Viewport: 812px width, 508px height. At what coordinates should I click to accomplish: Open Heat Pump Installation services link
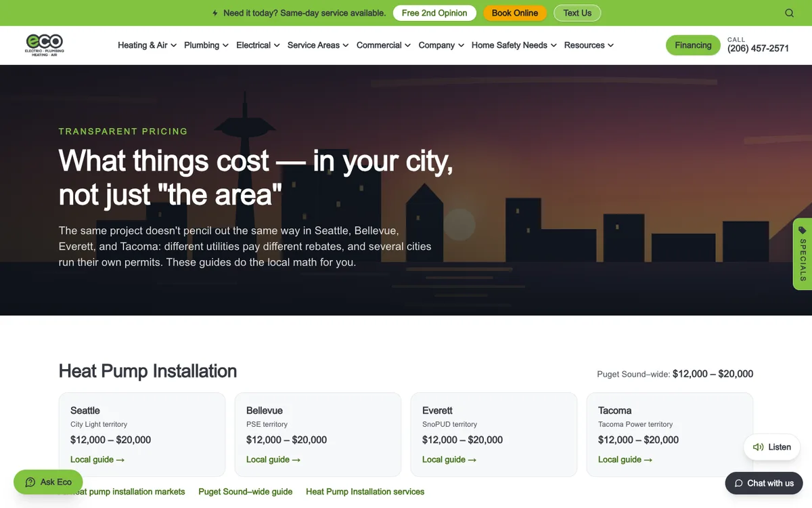point(365,492)
